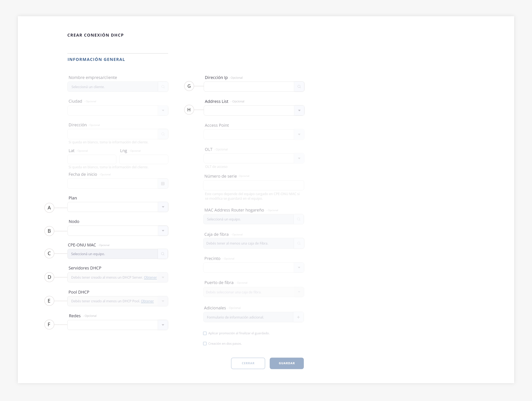Expand the Redes dropdown arrow
Image resolution: width=532 pixels, height=401 pixels.
tap(163, 325)
